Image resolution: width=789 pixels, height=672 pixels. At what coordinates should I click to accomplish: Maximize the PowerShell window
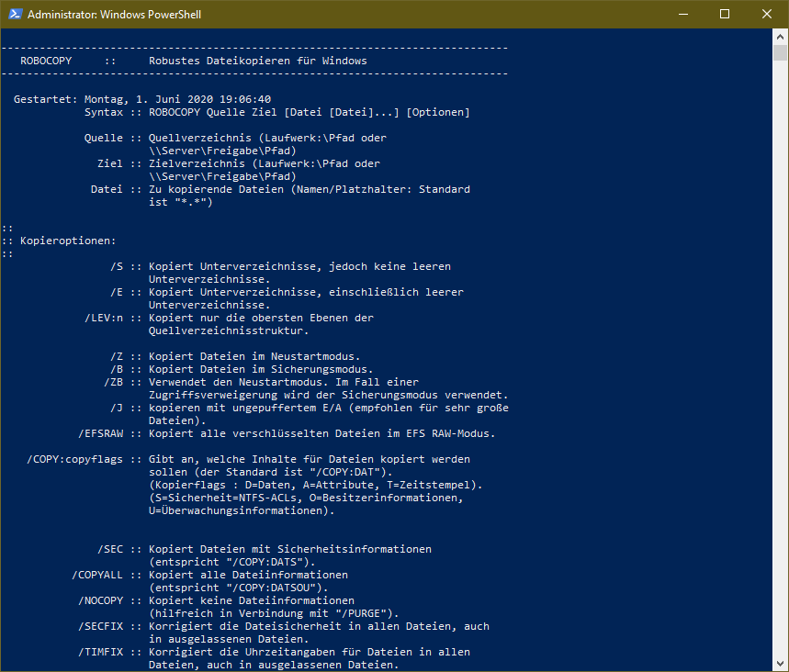[x=725, y=14]
